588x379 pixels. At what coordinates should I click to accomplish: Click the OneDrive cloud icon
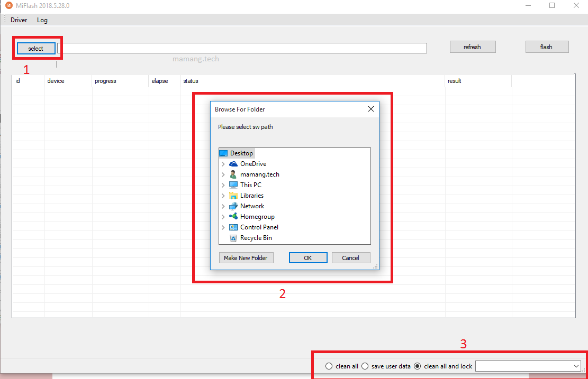(x=233, y=164)
